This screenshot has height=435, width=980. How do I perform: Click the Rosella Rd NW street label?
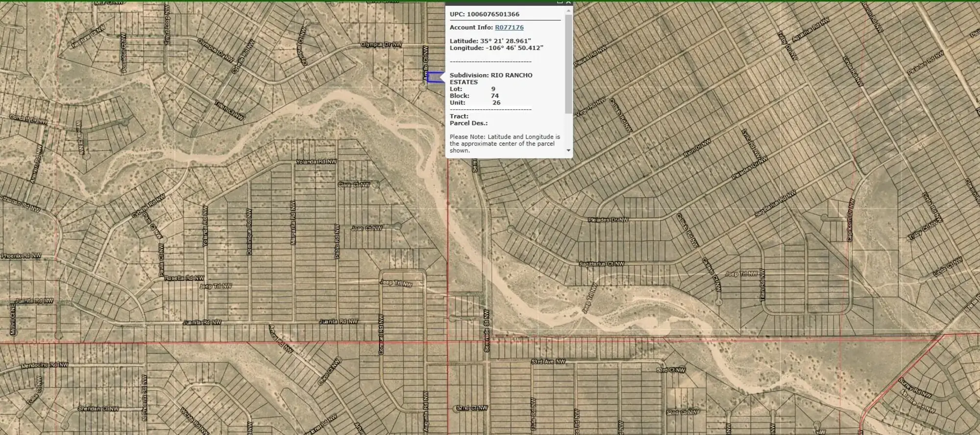(x=184, y=278)
